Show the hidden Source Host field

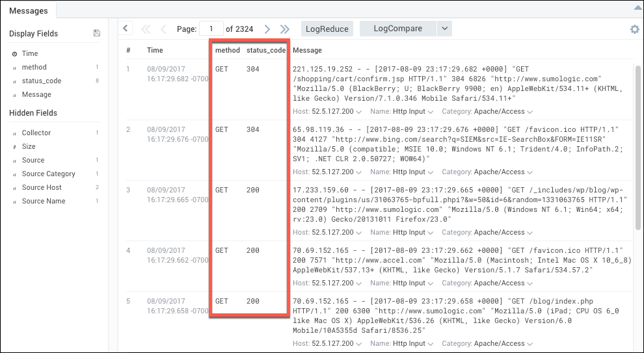click(42, 187)
